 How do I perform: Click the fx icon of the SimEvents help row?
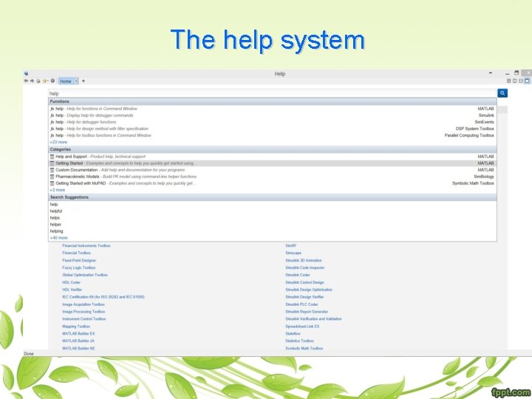52,122
